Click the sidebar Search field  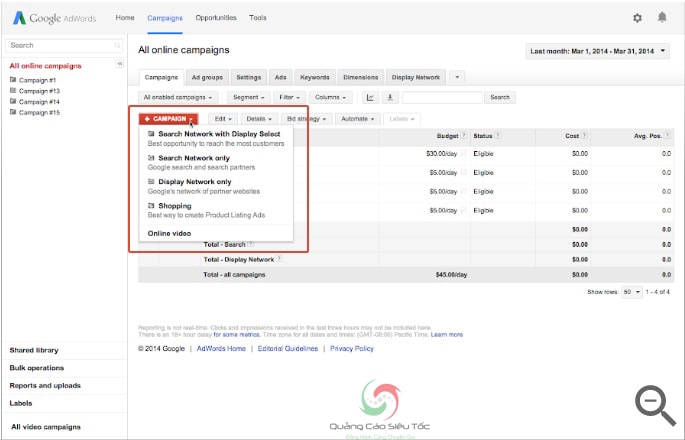click(64, 45)
